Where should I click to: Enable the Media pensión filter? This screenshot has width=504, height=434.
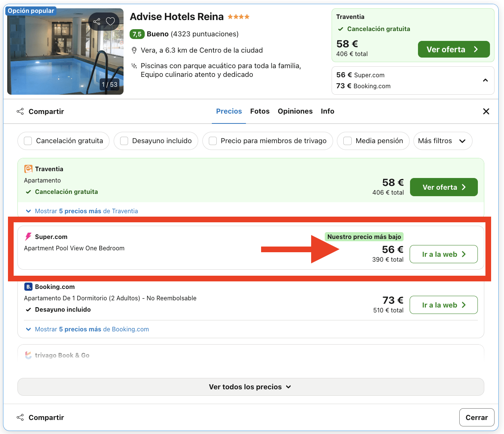tap(347, 141)
